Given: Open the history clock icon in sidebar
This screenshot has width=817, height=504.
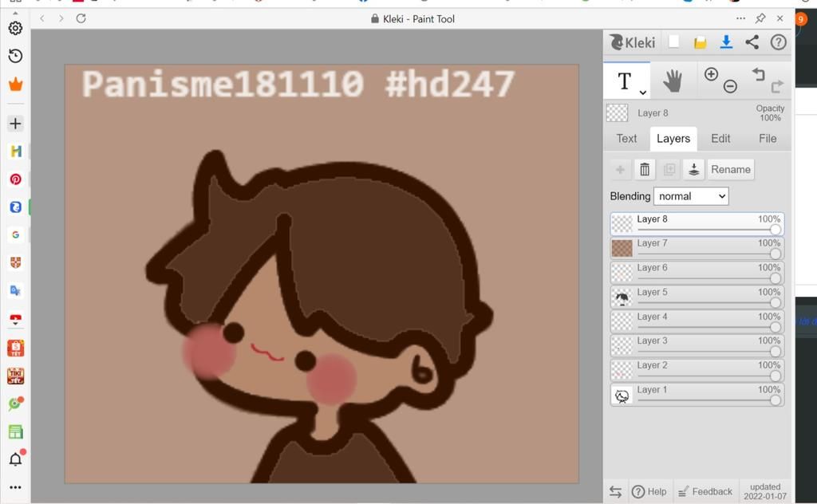Looking at the screenshot, I should click(x=16, y=56).
